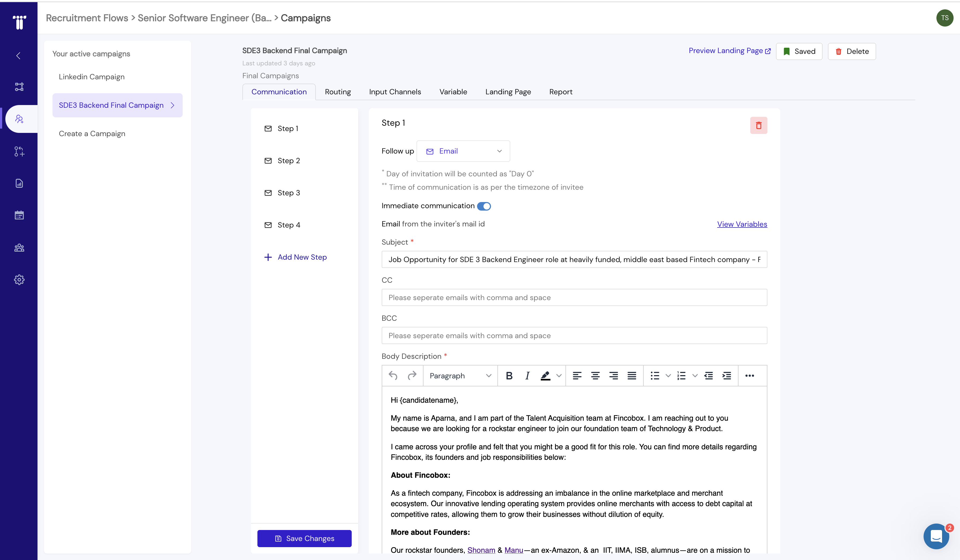Open bullet list style dropdown arrow

(x=668, y=376)
